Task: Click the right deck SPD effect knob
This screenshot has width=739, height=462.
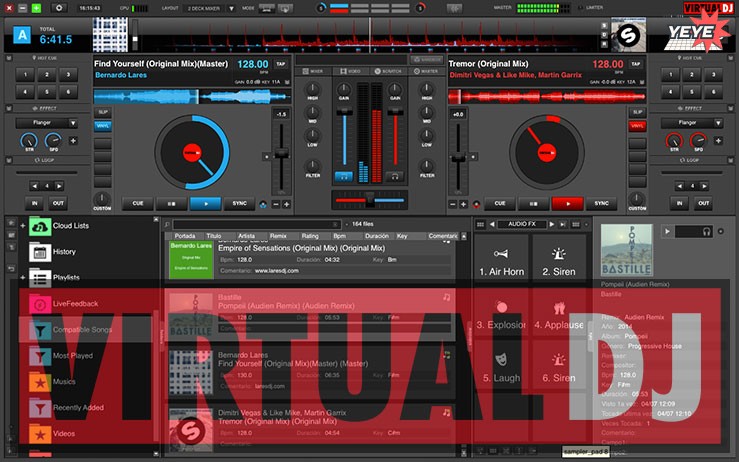Action: pos(698,140)
